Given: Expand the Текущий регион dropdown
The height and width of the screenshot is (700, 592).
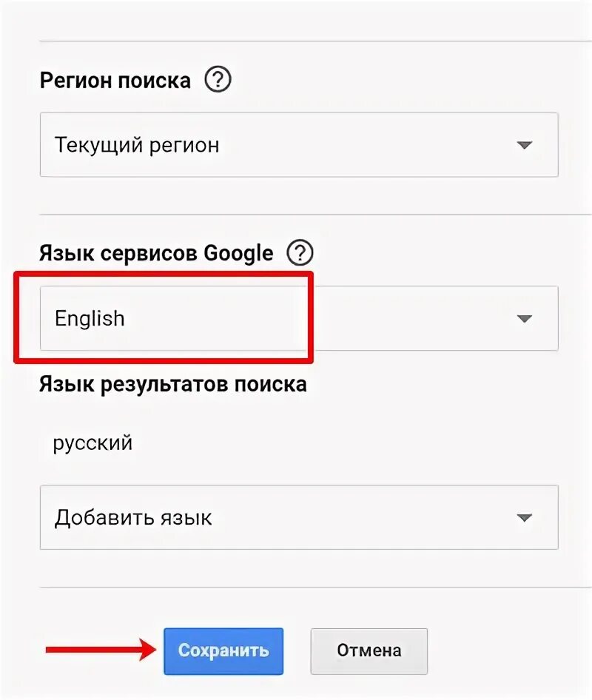Looking at the screenshot, I should point(299,145).
